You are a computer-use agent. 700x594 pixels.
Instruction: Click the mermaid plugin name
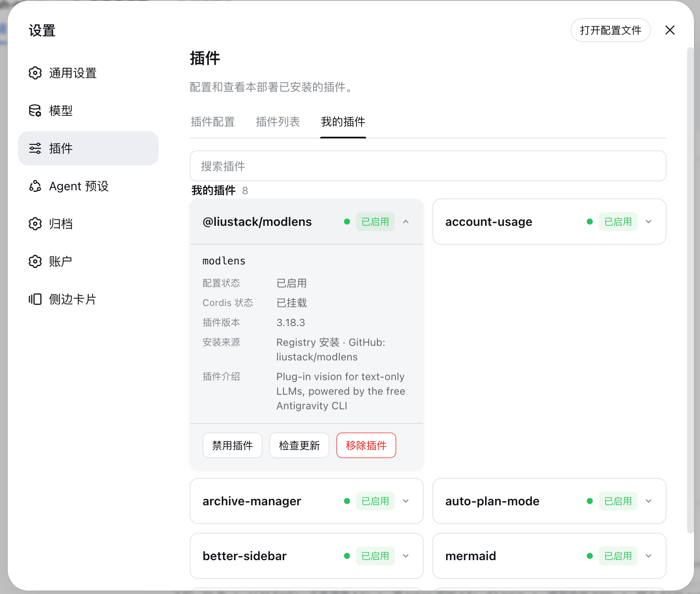click(471, 556)
